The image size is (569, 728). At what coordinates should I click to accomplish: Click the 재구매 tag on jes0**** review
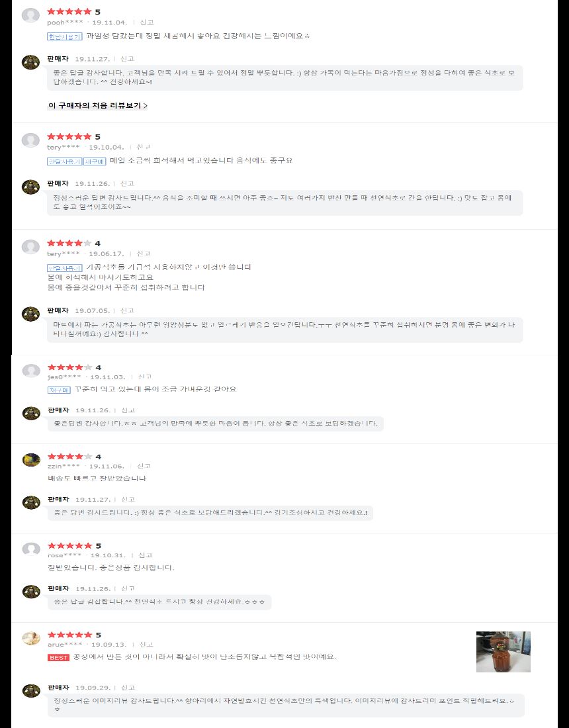59,390
